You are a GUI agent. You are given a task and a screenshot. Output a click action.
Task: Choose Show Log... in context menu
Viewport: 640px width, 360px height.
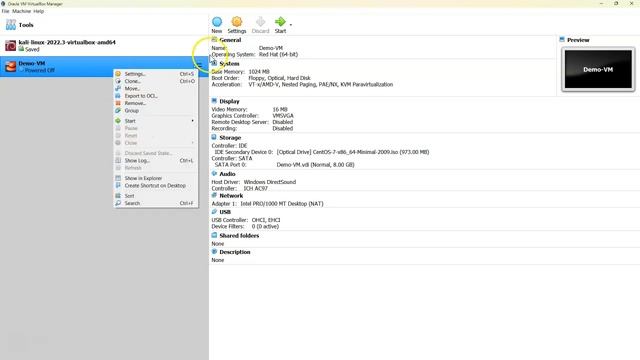(156, 160)
